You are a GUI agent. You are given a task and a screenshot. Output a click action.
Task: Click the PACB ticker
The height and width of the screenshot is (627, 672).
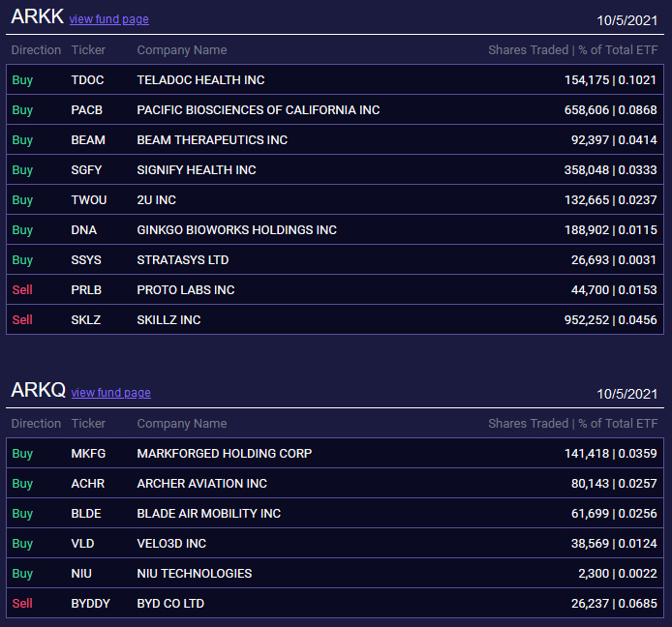[x=86, y=110]
